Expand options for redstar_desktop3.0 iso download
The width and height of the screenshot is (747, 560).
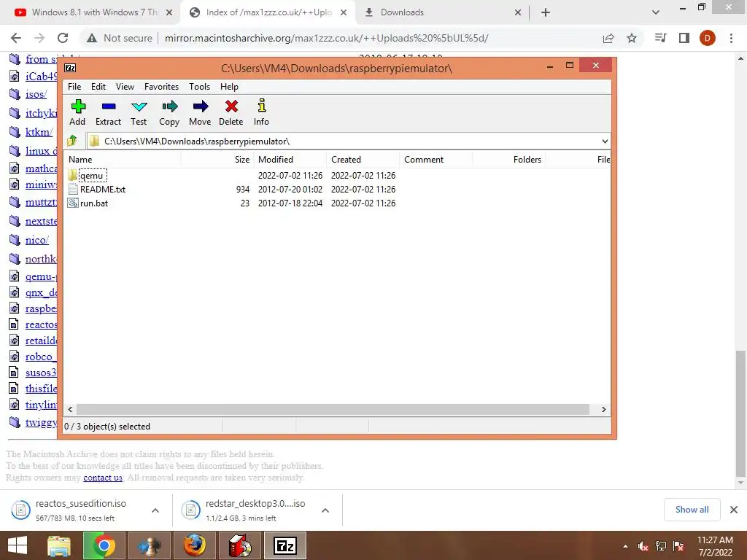click(x=325, y=510)
